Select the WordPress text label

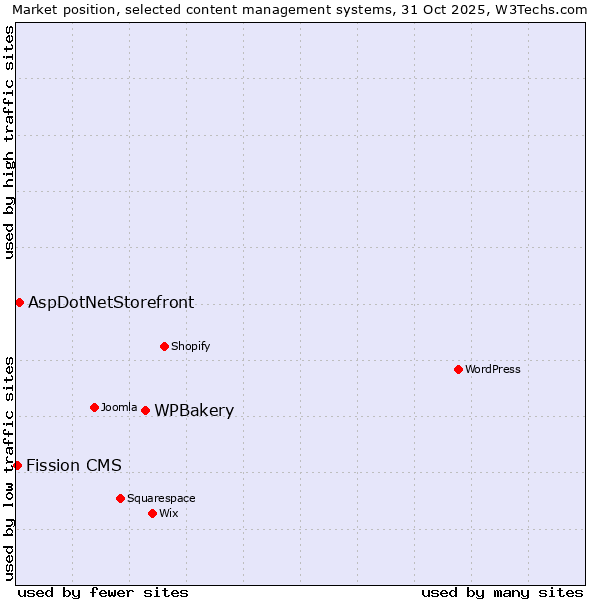tap(493, 369)
